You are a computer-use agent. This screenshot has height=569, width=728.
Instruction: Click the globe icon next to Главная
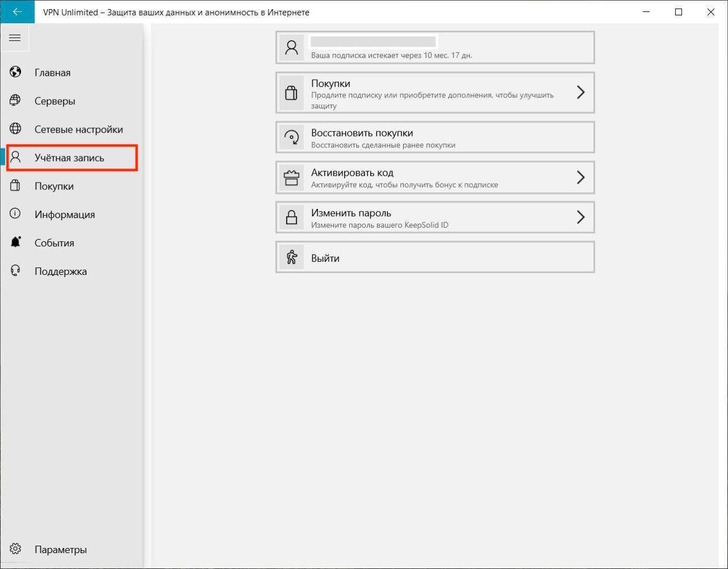15,72
